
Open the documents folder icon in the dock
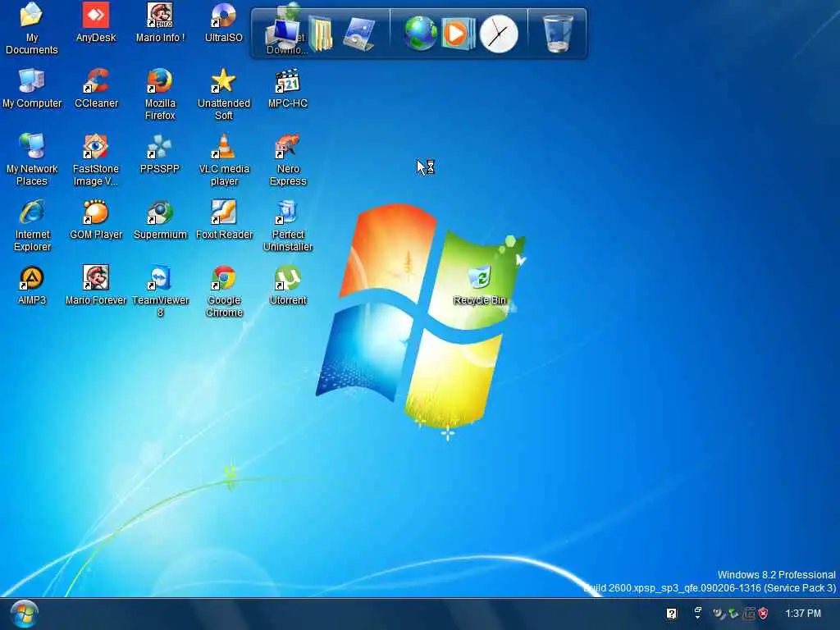[321, 34]
